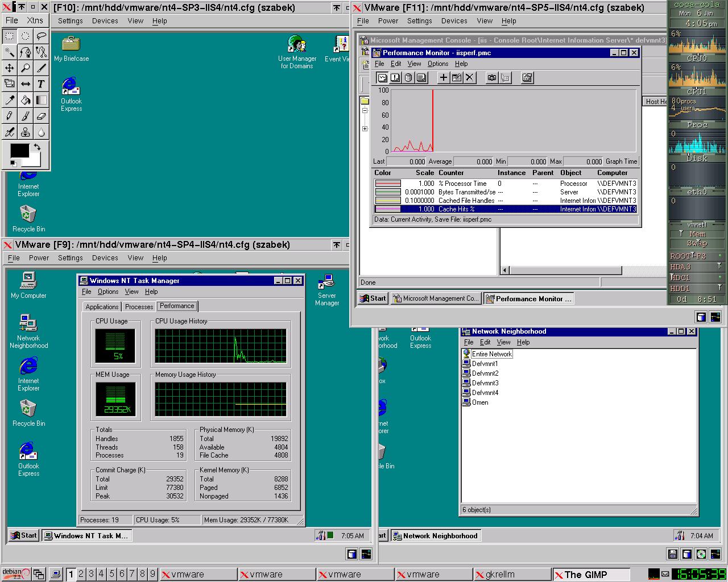This screenshot has width=728, height=582.
Task: Select the GIMP text tool
Action: click(41, 84)
